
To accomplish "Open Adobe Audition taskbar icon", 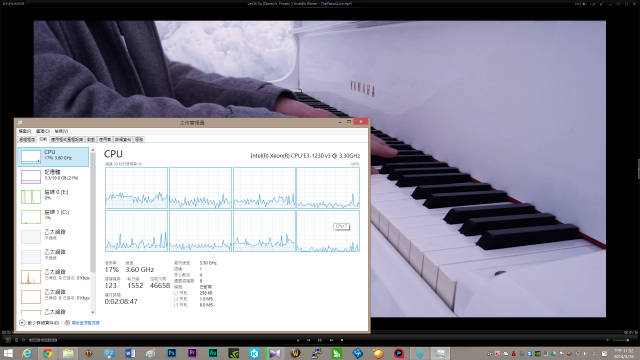I will [x=213, y=353].
